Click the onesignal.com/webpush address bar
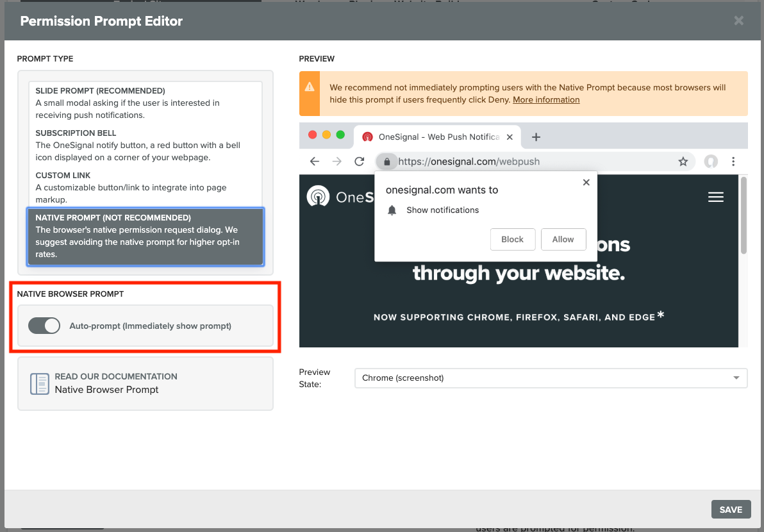Image resolution: width=764 pixels, height=532 pixels. click(535, 162)
